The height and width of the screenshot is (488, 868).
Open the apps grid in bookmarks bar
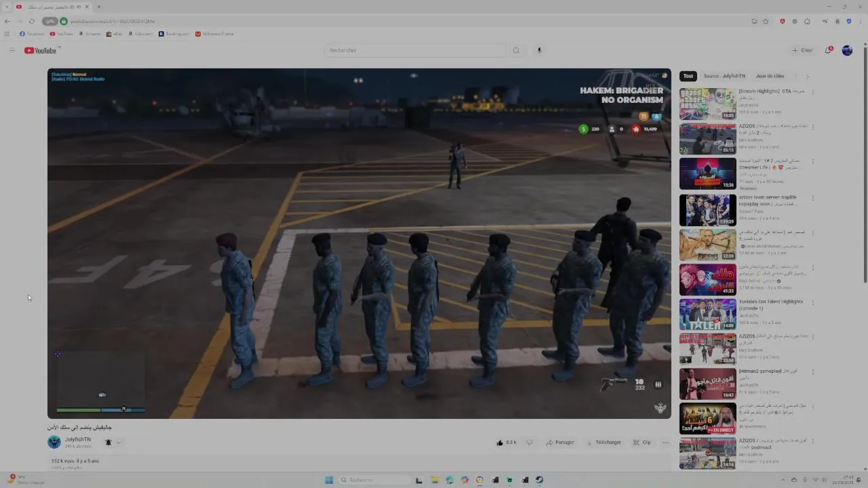[x=7, y=34]
